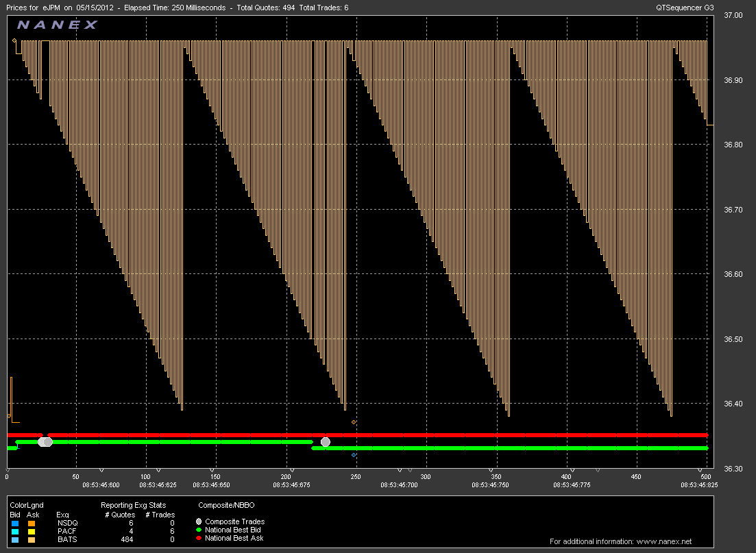Click the NSDQ bid blue color swatch
This screenshot has width=756, height=553.
(15, 524)
